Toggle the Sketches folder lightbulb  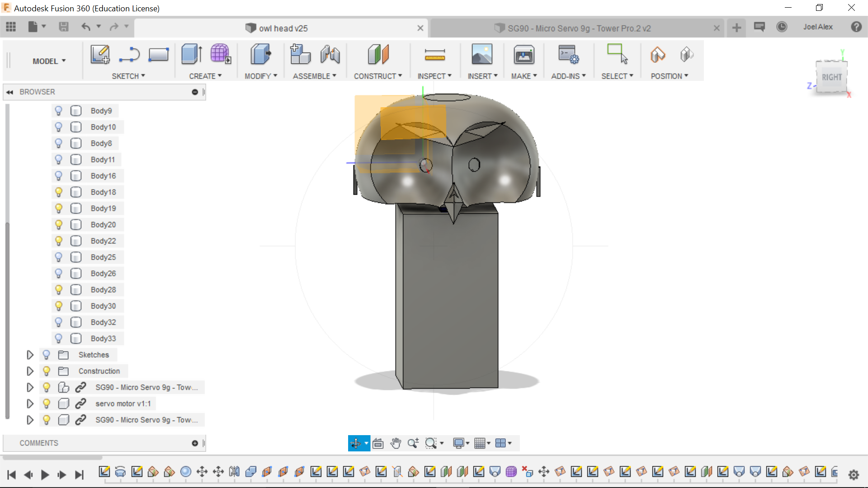(x=46, y=355)
